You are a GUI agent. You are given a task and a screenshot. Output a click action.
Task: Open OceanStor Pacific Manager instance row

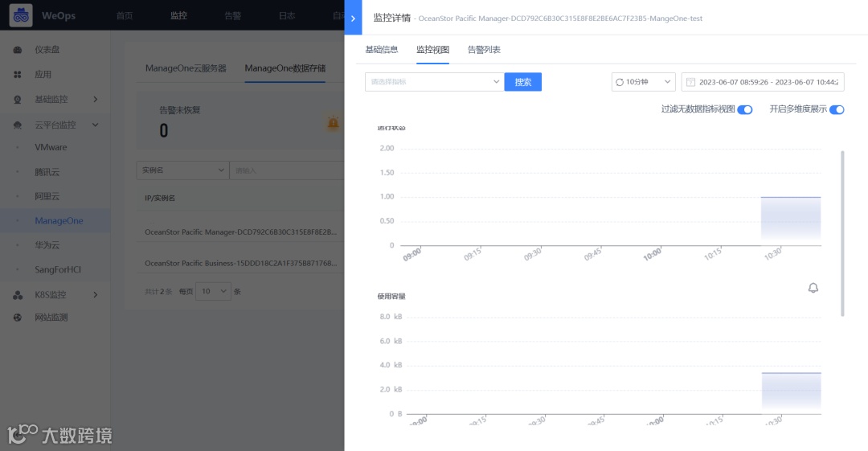point(240,232)
